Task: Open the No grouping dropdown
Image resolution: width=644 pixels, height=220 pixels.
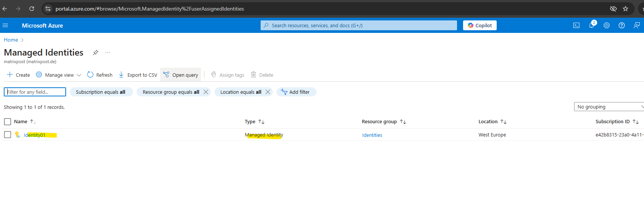Action: [x=609, y=107]
